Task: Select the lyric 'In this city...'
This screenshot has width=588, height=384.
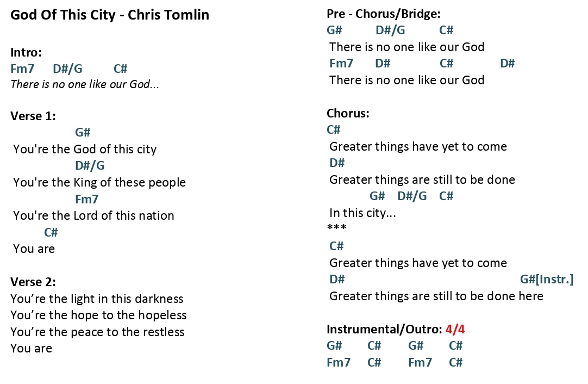Action: 362,213
